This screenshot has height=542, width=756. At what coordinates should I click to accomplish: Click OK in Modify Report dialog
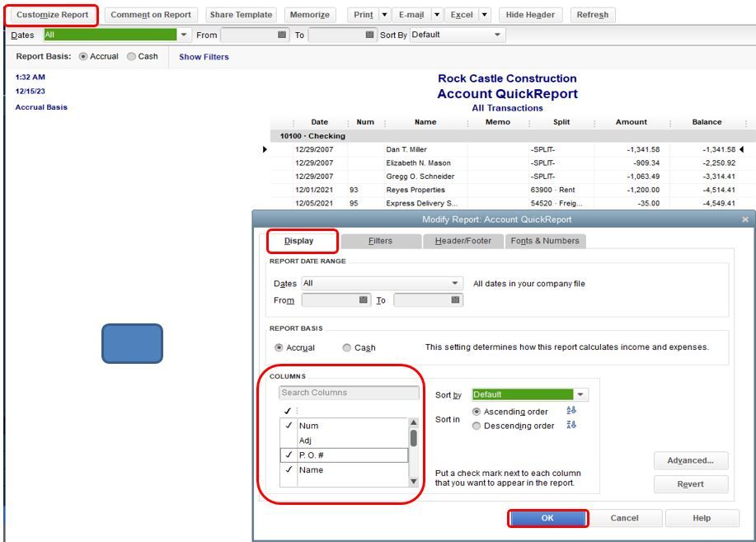coord(547,518)
